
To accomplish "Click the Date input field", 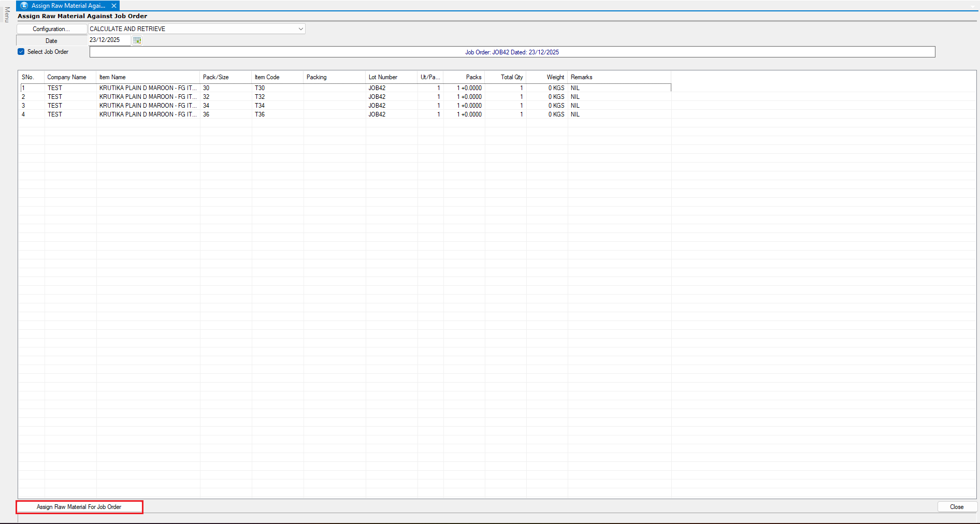I will [x=109, y=40].
